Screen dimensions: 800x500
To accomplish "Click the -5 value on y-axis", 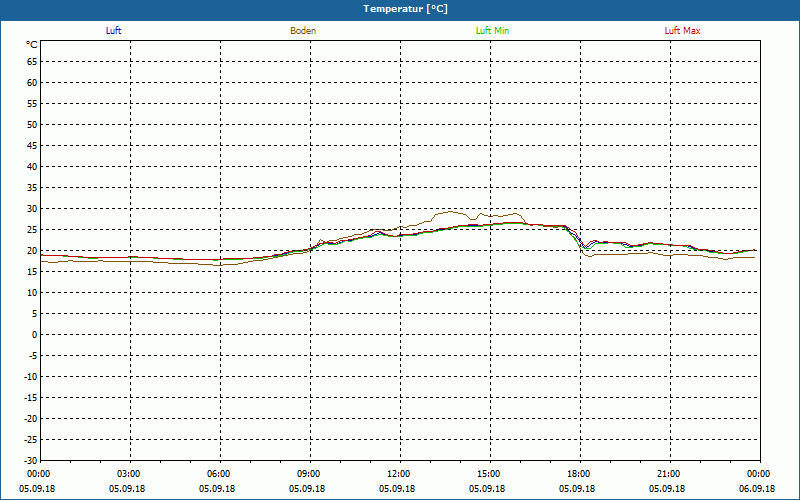I will click(x=33, y=356).
